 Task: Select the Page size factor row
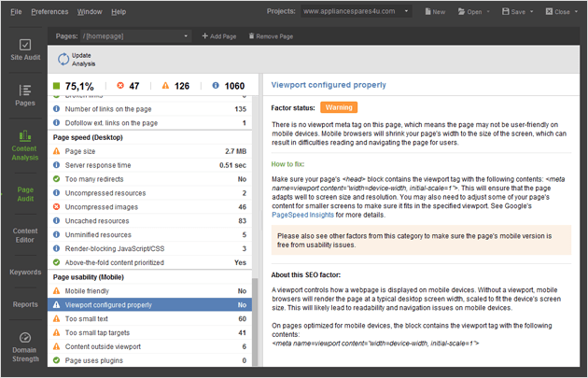[x=149, y=151]
